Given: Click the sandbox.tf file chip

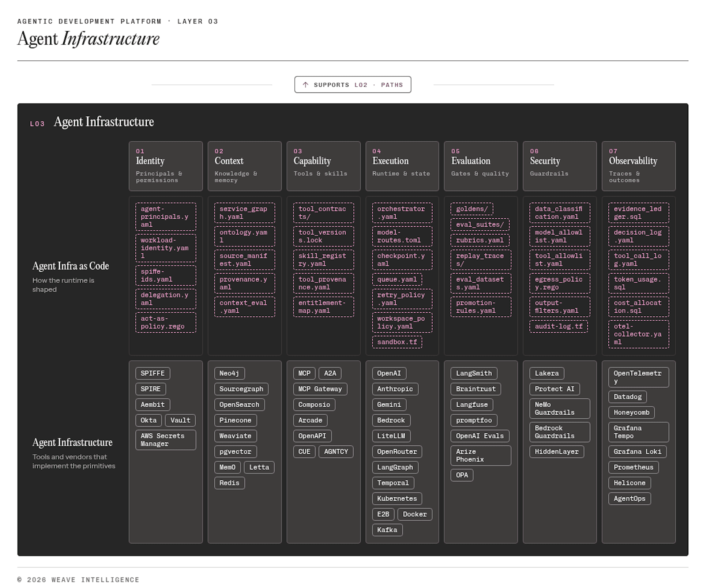Looking at the screenshot, I should click(x=397, y=342).
